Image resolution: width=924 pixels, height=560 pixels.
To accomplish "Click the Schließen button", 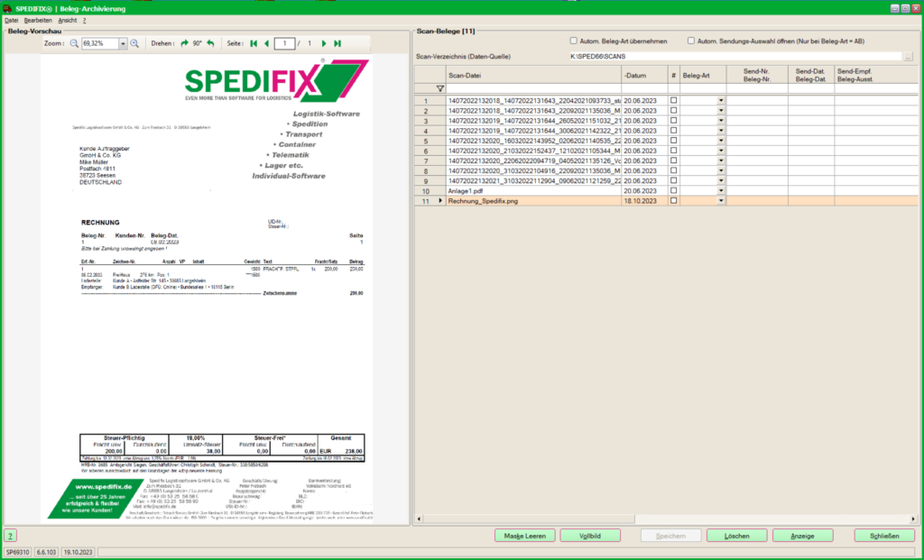I will point(884,536).
